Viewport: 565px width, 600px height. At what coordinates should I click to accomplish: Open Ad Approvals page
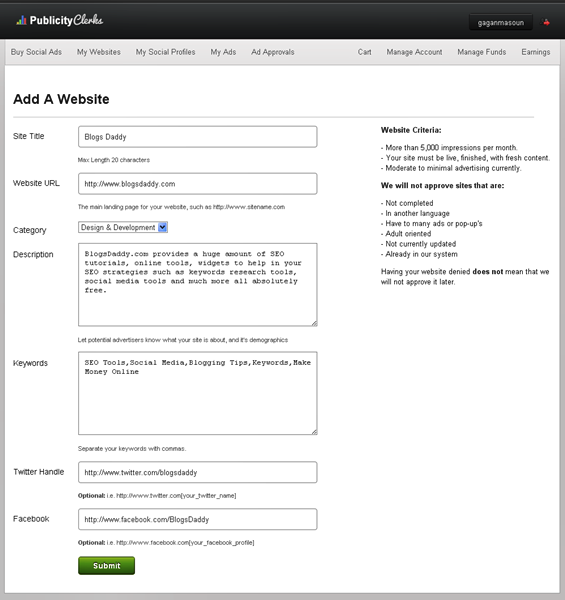[x=273, y=52]
